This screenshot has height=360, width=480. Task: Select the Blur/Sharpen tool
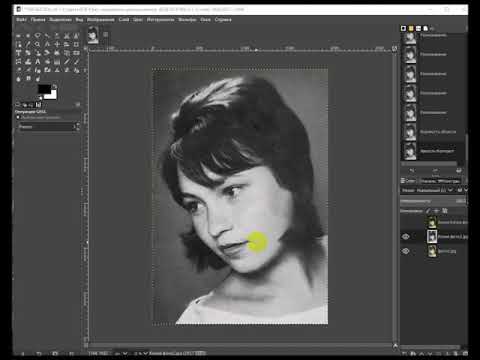tap(18, 79)
